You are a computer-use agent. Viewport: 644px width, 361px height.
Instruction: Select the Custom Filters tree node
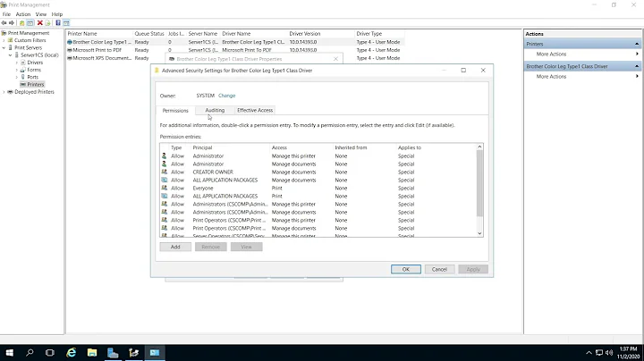pos(30,40)
